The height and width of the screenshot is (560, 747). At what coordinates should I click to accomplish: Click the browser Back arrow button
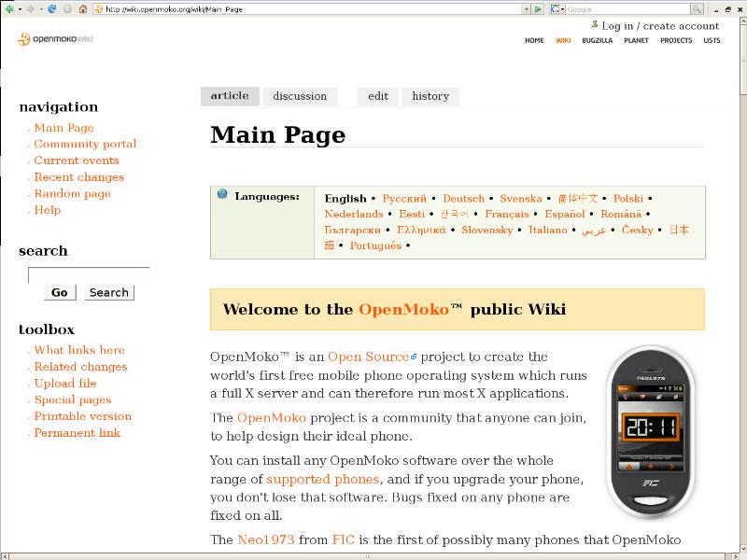(8, 8)
